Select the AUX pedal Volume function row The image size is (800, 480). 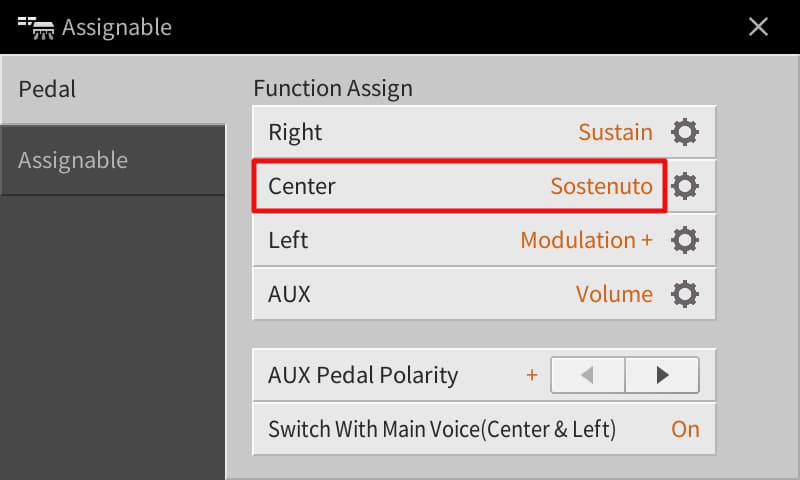pos(460,294)
